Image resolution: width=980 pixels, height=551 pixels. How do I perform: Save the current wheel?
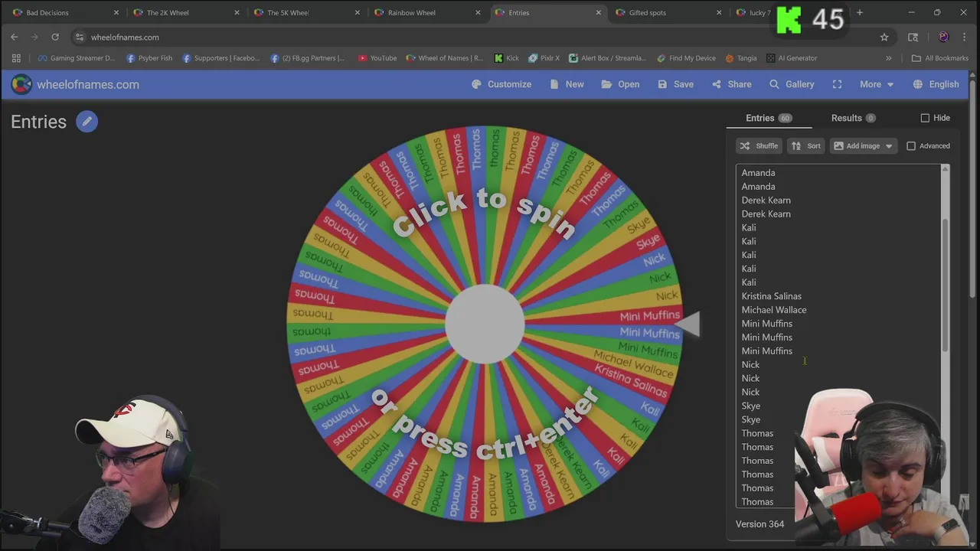click(x=675, y=84)
